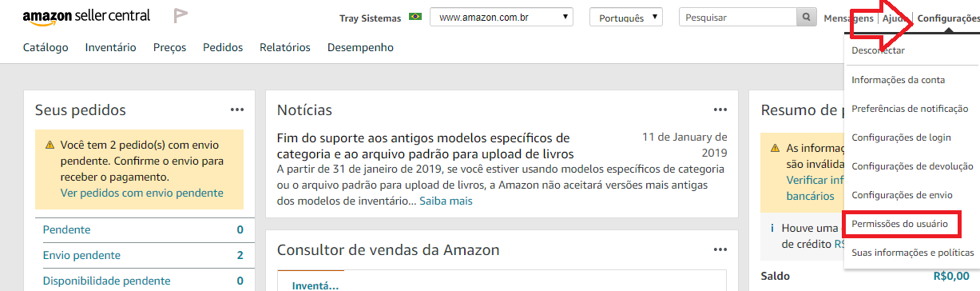The height and width of the screenshot is (291, 980).
Task: Open the Português language dropdown
Action: (626, 17)
